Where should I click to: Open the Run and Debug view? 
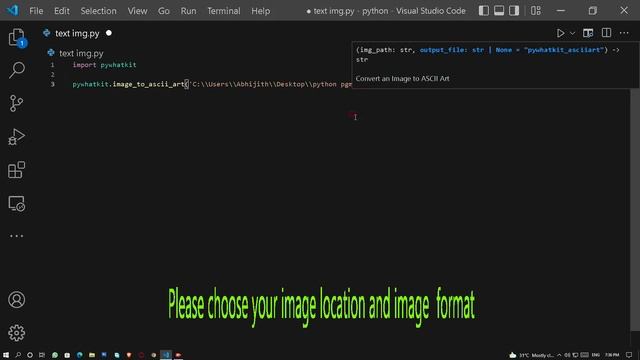[16, 137]
